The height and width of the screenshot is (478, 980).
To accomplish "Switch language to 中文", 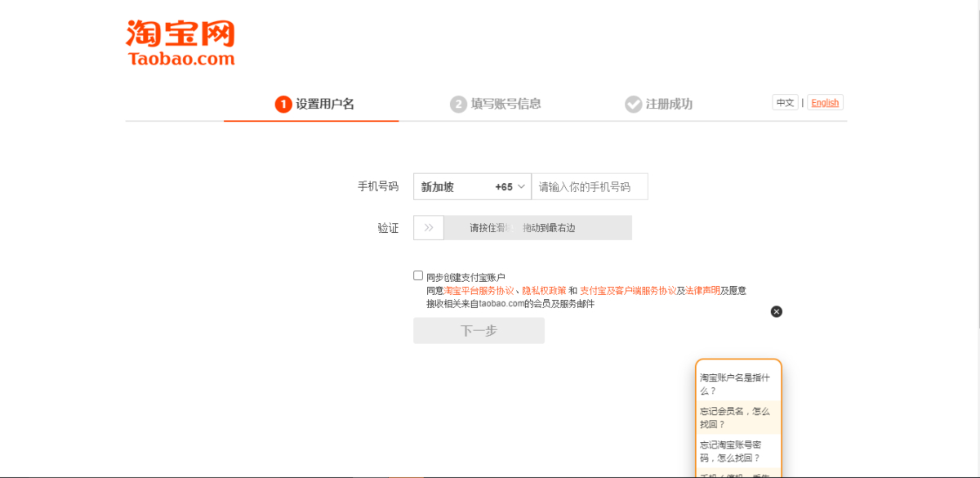I will pyautogui.click(x=785, y=103).
